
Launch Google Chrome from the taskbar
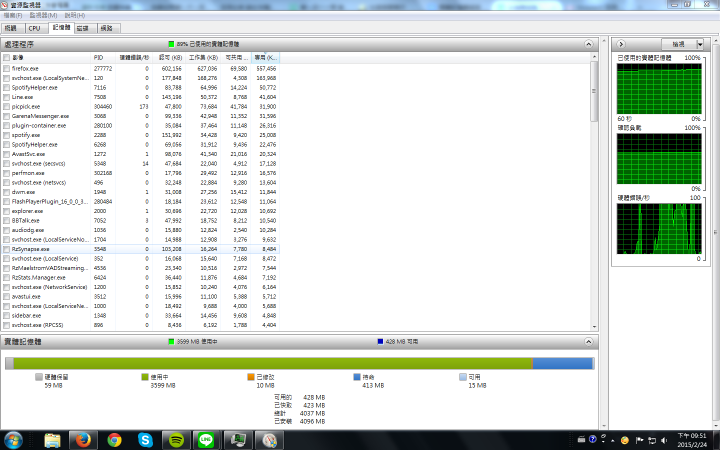click(114, 440)
